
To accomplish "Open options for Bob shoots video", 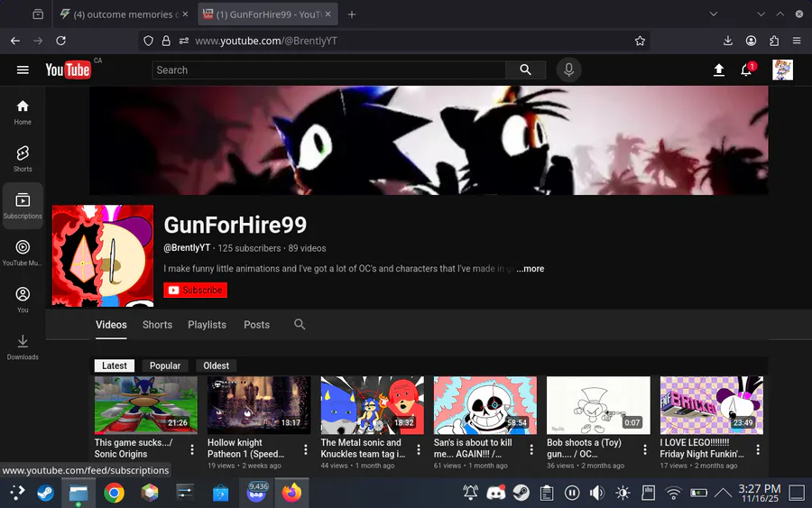I will click(645, 449).
